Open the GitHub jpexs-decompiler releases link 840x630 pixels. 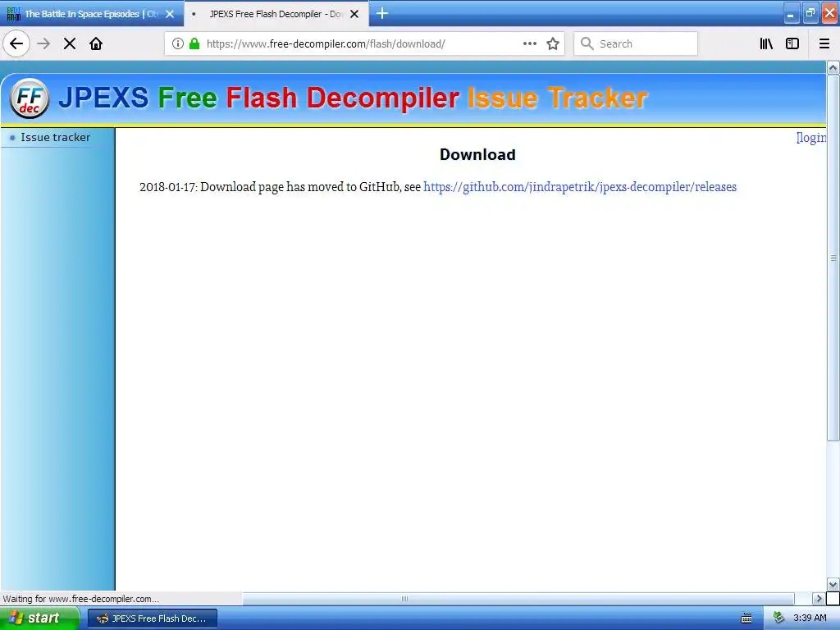[580, 187]
